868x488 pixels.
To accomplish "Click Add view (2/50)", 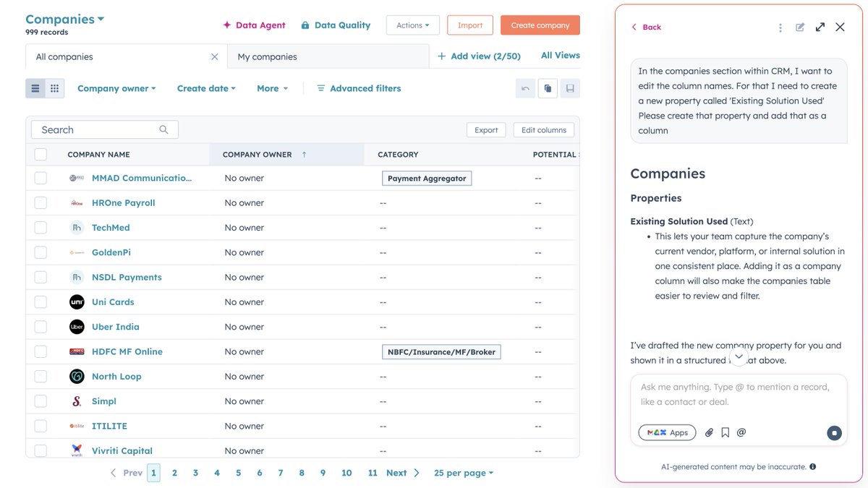I will coord(479,56).
